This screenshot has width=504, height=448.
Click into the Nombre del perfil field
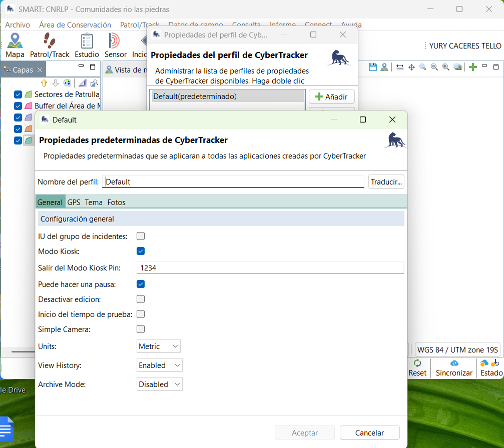pyautogui.click(x=233, y=181)
